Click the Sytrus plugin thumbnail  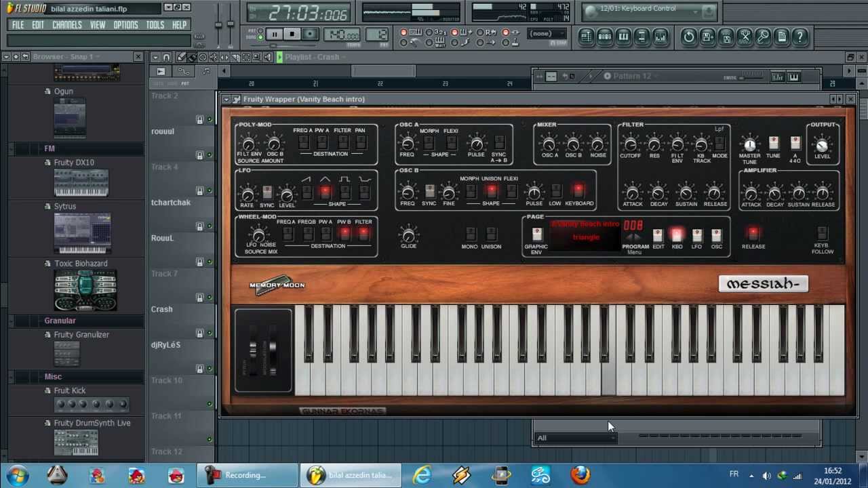point(83,232)
